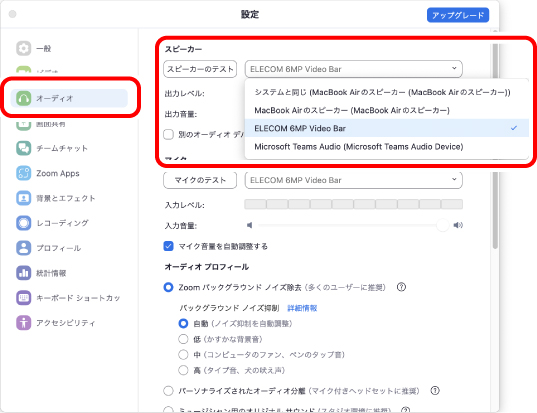Open the Keyboard Shortcuts (キーボード ショートカット) icon
Image resolution: width=537 pixels, height=413 pixels.
23,298
